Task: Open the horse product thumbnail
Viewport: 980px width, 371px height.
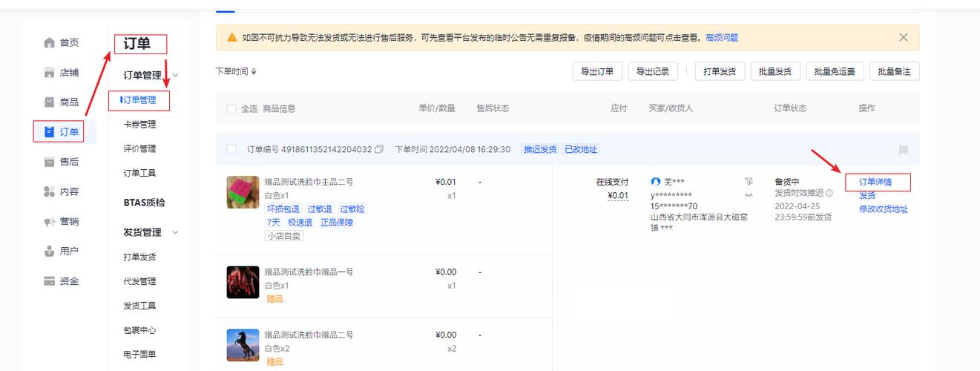Action: pyautogui.click(x=243, y=345)
